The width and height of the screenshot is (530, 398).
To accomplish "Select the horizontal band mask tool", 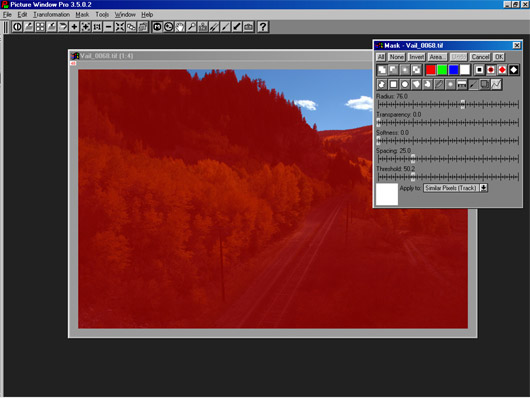I will pyautogui.click(x=462, y=84).
